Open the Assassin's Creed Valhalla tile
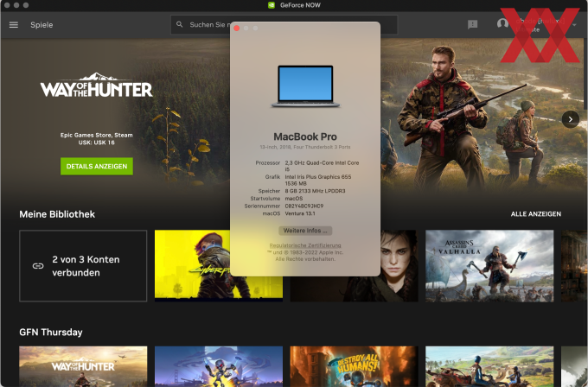Image resolution: width=588 pixels, height=387 pixels. tap(489, 265)
